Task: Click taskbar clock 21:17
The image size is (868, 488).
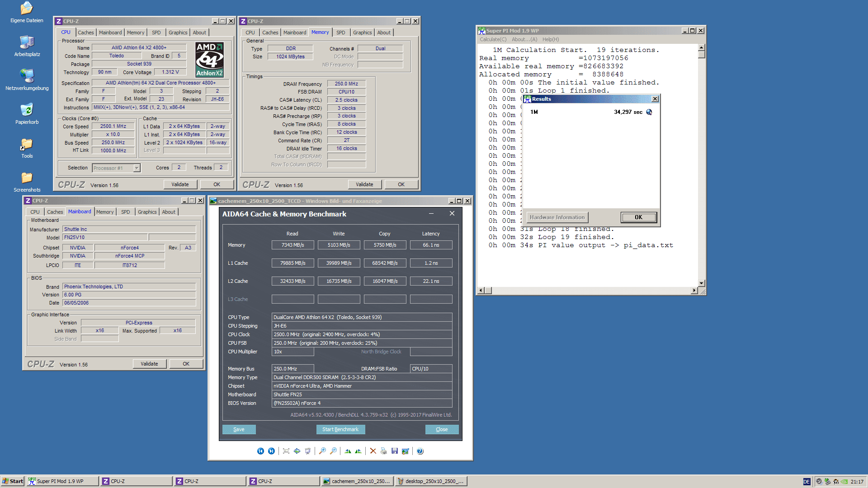Action: coord(857,482)
